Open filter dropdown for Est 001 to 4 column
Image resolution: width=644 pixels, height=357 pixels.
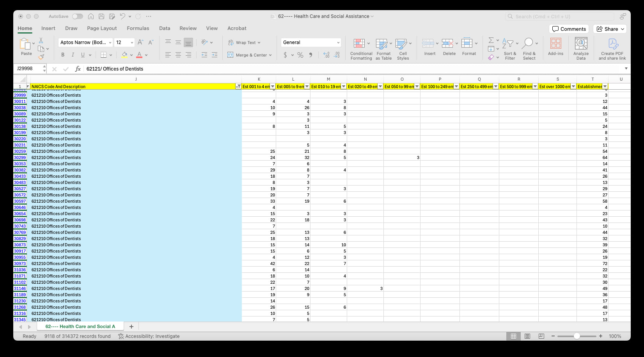coord(273,87)
